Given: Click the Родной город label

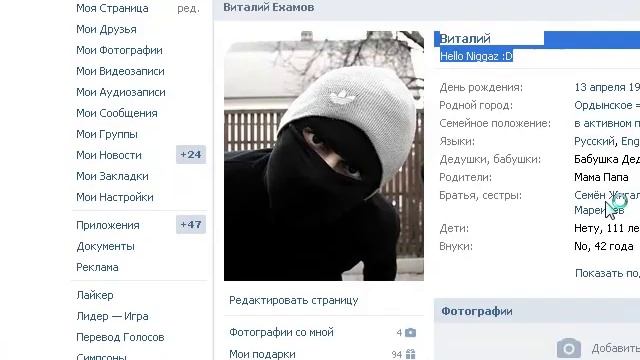Looking at the screenshot, I should 476,105.
